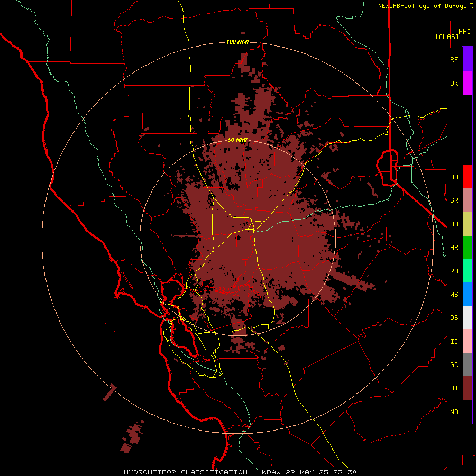This screenshot has height=476, width=476.
Task: Click the 'GC' legend label
Action: (454, 364)
